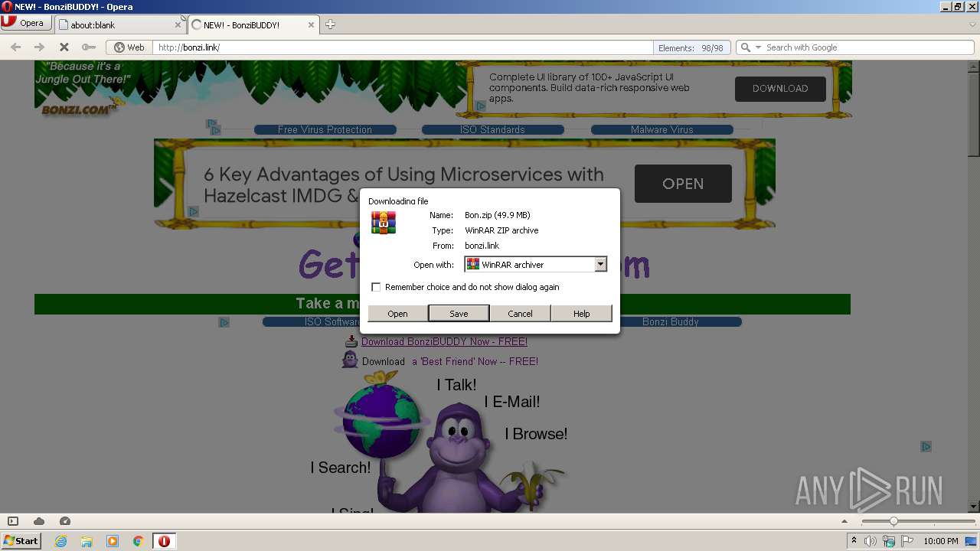This screenshot has height=551, width=980.
Task: Click the small purple Bonzi gorilla icon
Action: point(350,360)
